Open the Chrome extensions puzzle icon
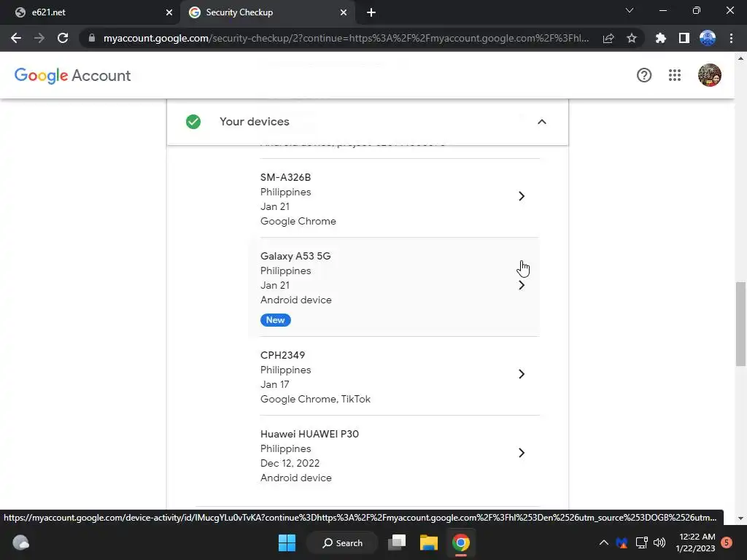 point(661,38)
